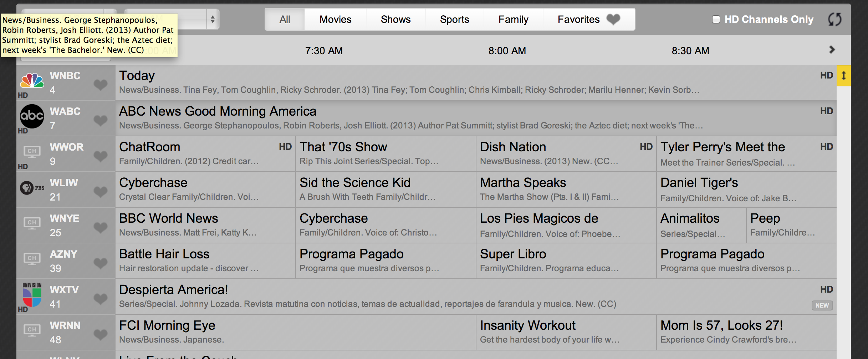Open ABC News Good Morning America listing
This screenshot has height=359, width=868.
[x=476, y=118]
